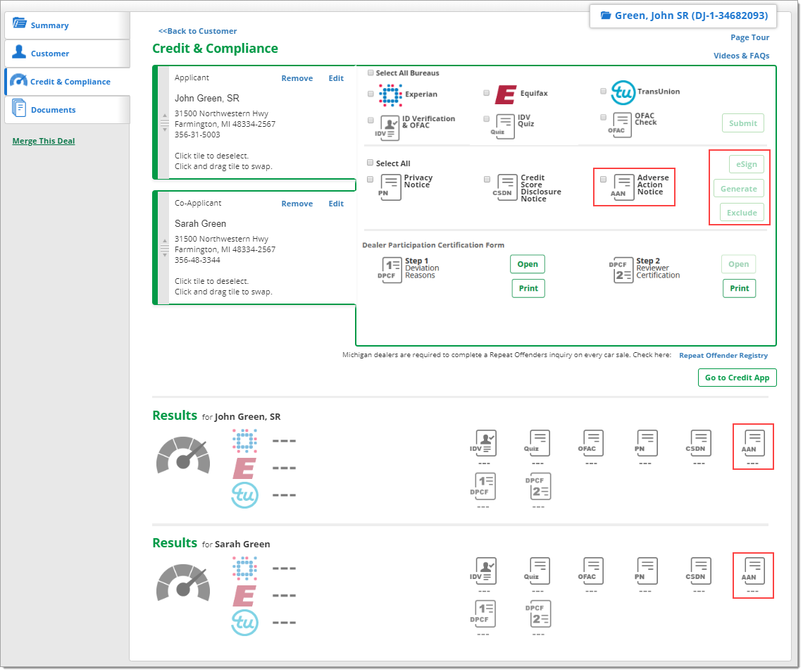The image size is (803, 672).
Task: Edit the applicant John Green
Action: (336, 78)
